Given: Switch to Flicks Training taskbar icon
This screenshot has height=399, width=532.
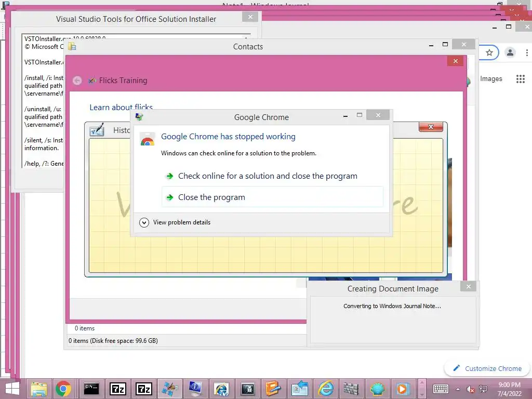Looking at the screenshot, I should click(170, 389).
